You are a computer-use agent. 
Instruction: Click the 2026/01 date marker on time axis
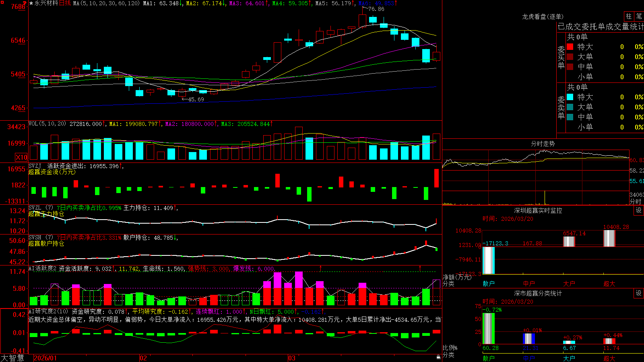coord(45,358)
